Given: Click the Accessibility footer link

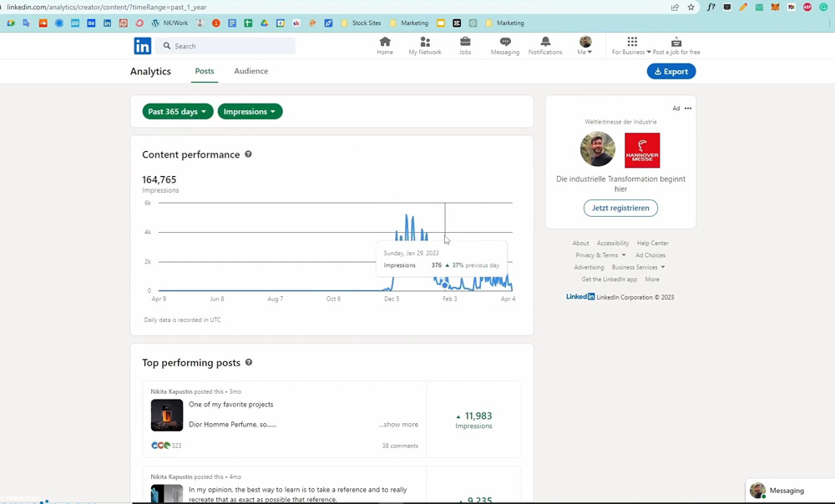Looking at the screenshot, I should tap(612, 243).
